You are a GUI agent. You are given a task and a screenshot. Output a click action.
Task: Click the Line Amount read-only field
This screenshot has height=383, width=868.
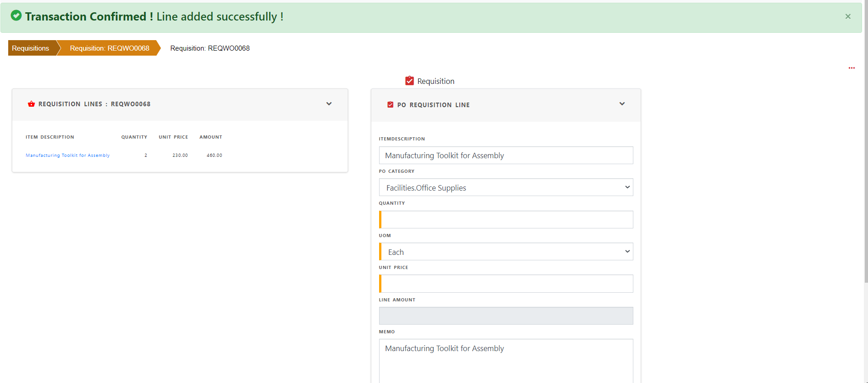pos(506,316)
